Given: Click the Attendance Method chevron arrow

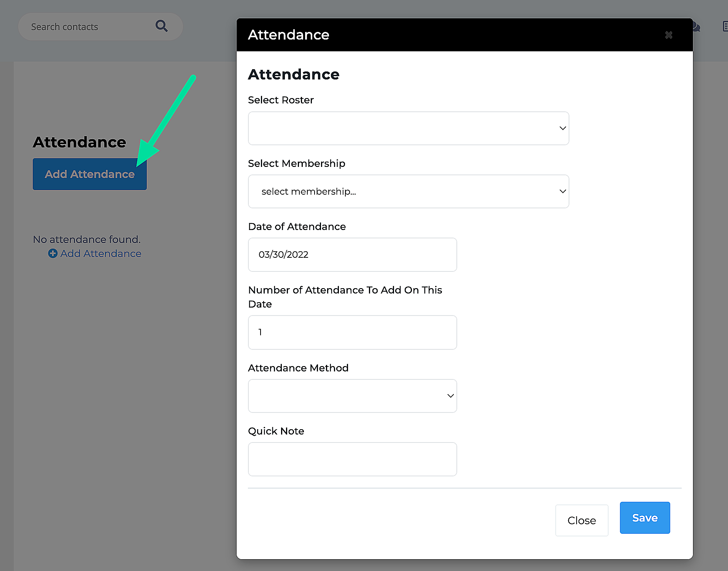Looking at the screenshot, I should [450, 396].
